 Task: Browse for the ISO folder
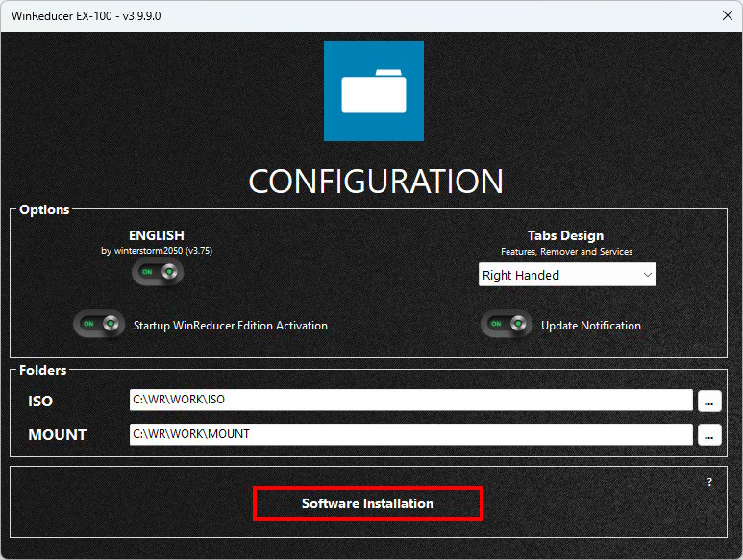(709, 401)
